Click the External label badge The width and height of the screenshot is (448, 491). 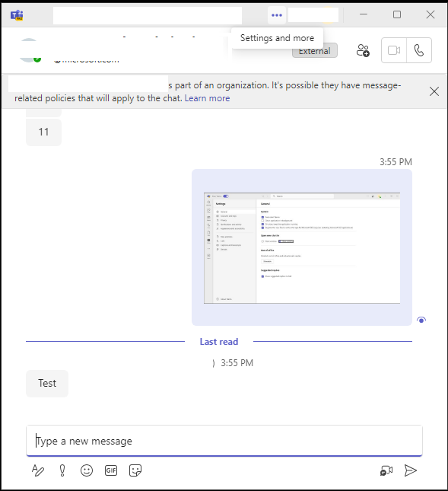click(315, 51)
